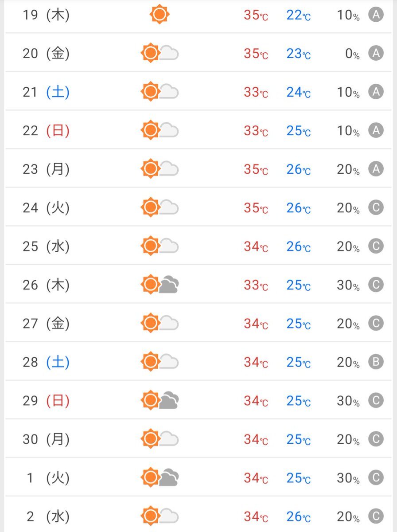The image size is (397, 532).
Task: Click reliability badge C on the day 24 row
Action: click(376, 207)
